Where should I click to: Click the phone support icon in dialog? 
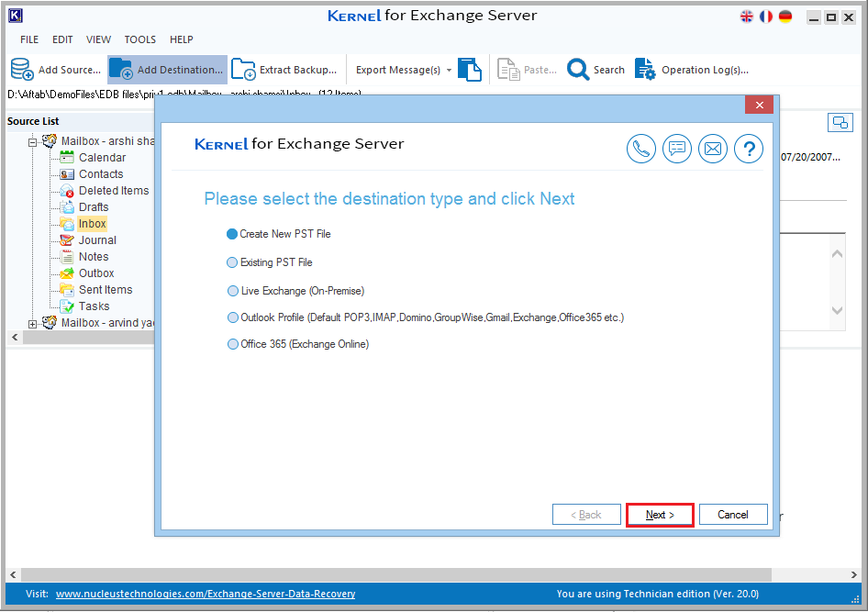coord(641,149)
